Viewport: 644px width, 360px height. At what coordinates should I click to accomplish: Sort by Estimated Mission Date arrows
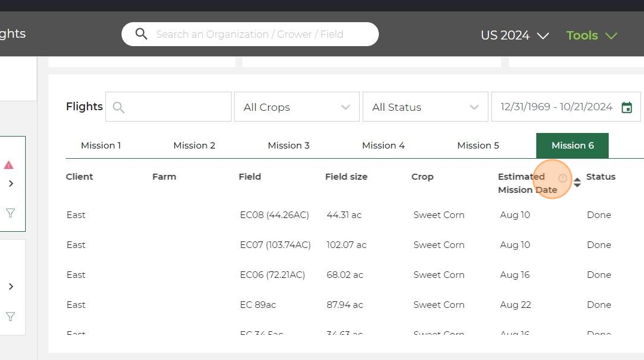click(577, 183)
